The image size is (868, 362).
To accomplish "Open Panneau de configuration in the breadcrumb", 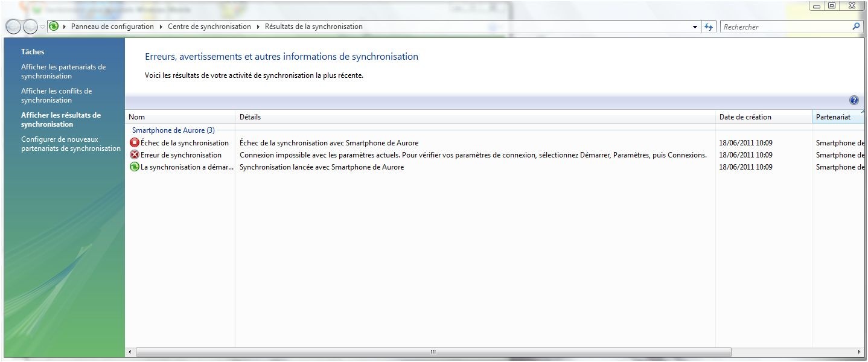I will pos(112,27).
